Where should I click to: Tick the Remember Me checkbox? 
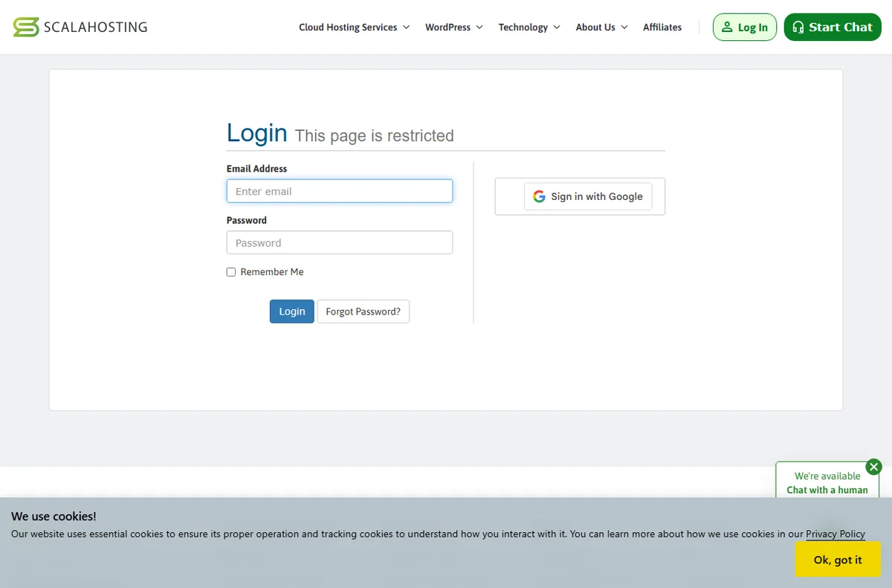[231, 272]
